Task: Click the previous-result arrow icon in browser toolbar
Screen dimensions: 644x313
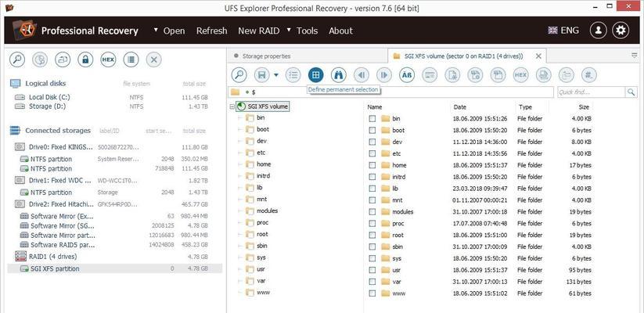Action: (x=362, y=75)
